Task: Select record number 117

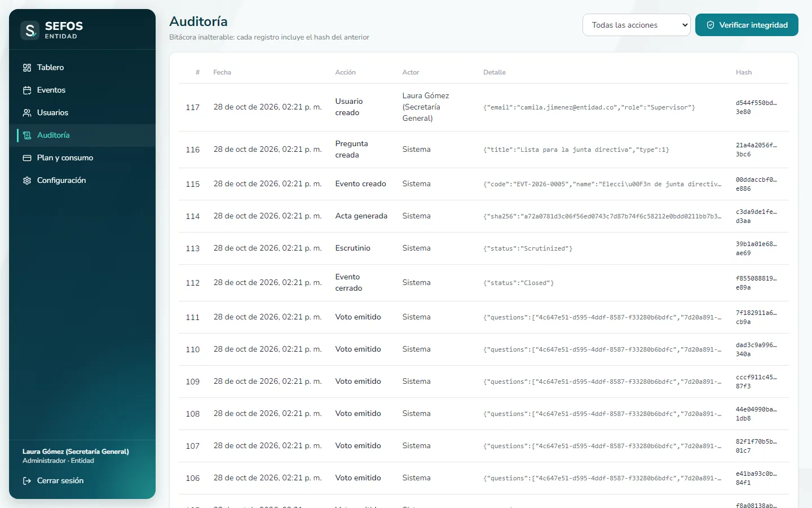Action: [193, 107]
